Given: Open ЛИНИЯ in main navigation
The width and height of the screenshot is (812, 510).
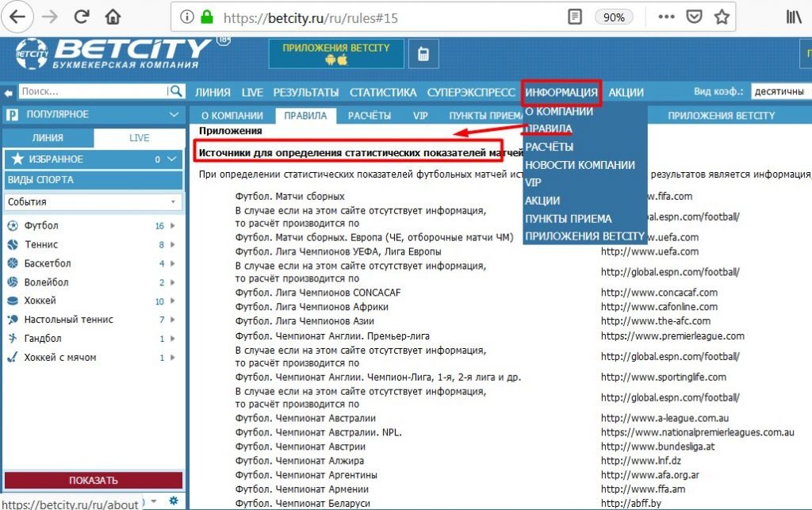Looking at the screenshot, I should click(213, 93).
